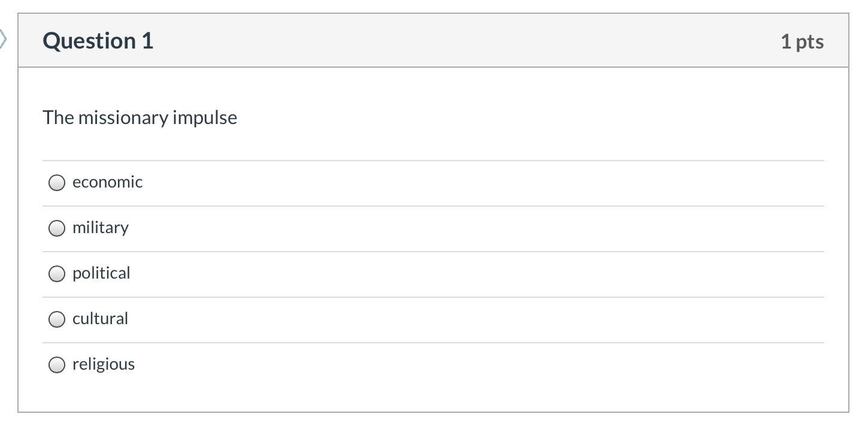
Task: Check the religious radio button circle
Action: 57,365
